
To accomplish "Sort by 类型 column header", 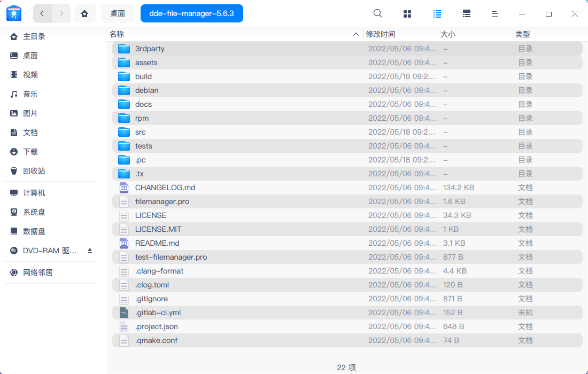I will coord(522,34).
